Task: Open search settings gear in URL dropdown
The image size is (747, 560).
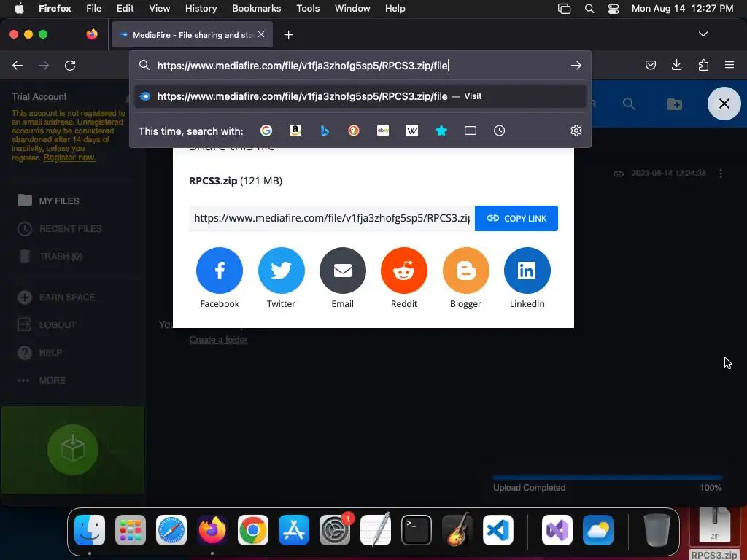Action: pyautogui.click(x=576, y=131)
